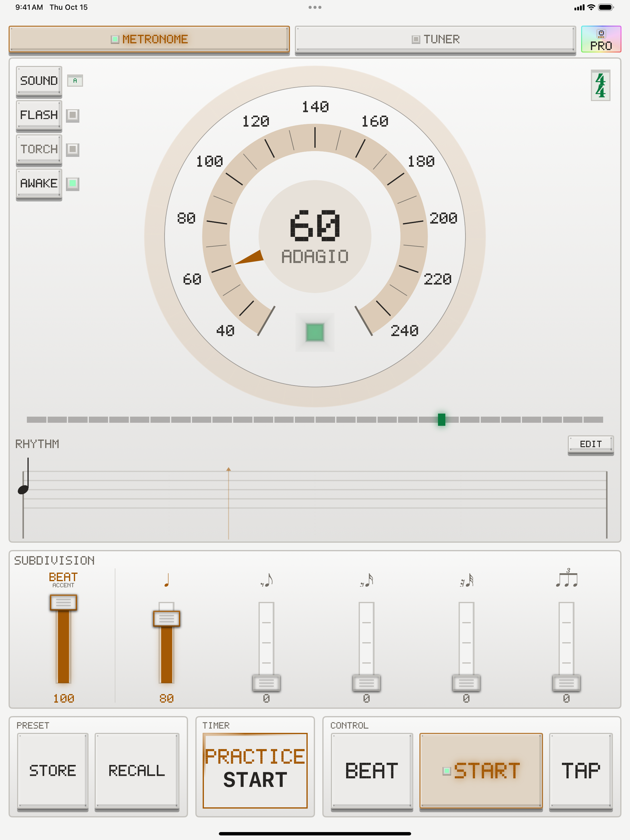630x840 pixels.
Task: Switch to the METRONOME tab
Action: tap(149, 39)
